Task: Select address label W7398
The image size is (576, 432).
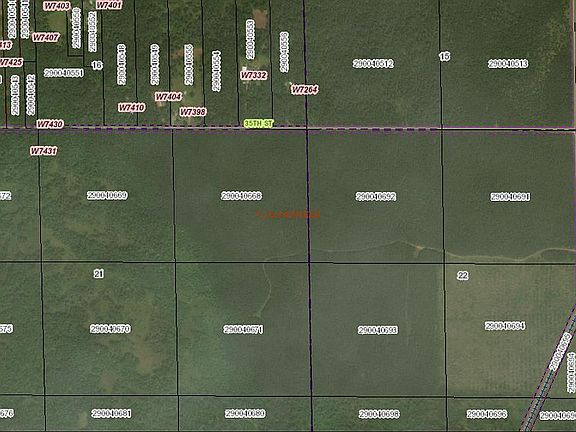Action: [x=193, y=112]
